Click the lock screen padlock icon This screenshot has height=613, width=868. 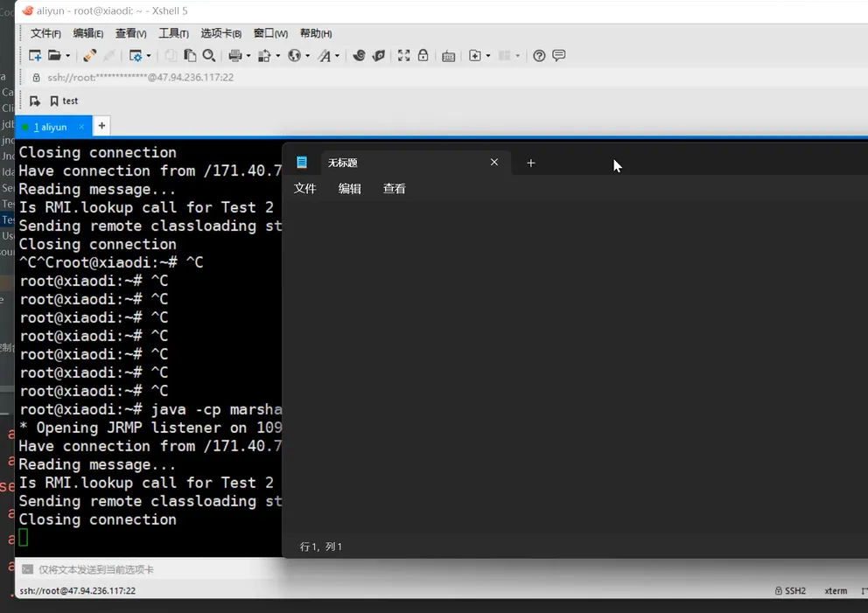tap(423, 55)
